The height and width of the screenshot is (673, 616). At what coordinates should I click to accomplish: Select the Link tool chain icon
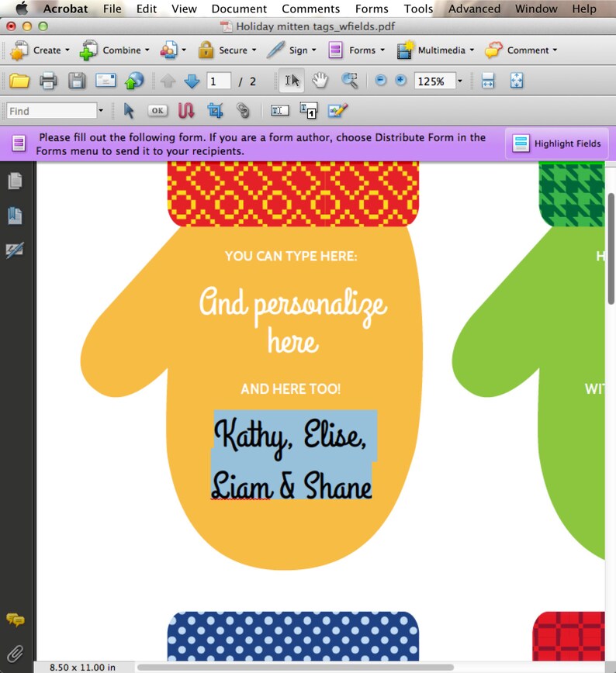click(243, 111)
